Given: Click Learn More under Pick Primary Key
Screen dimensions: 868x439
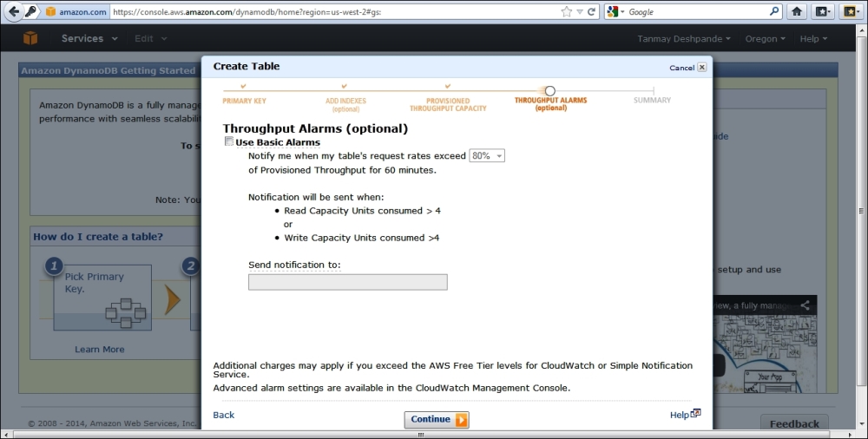Looking at the screenshot, I should tap(100, 350).
